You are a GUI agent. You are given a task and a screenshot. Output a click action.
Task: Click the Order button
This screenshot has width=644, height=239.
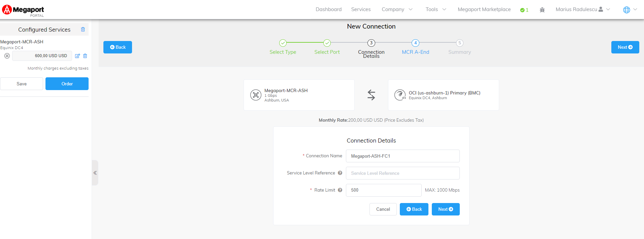[x=67, y=84]
